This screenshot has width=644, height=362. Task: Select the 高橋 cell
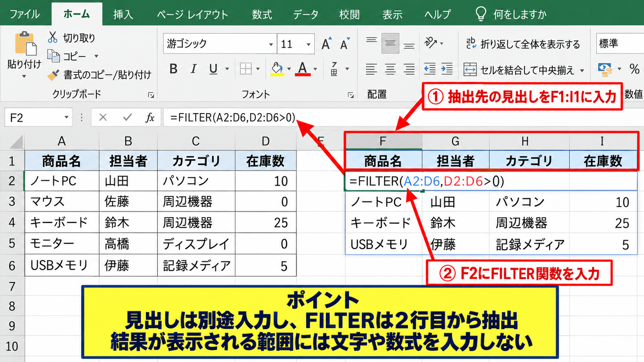pyautogui.click(x=128, y=244)
